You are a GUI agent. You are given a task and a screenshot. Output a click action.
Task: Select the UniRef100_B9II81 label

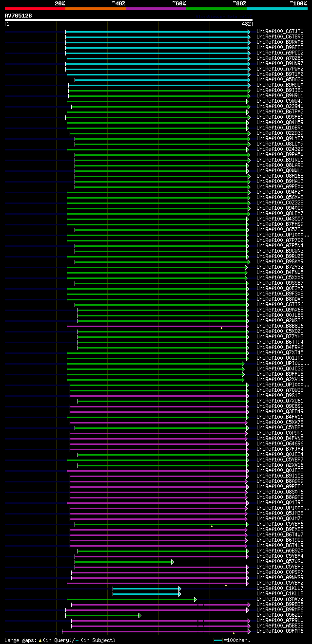[280, 91]
